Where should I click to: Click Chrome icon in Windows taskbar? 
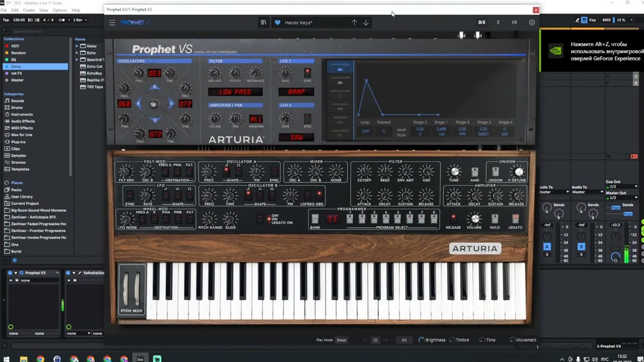point(40,359)
